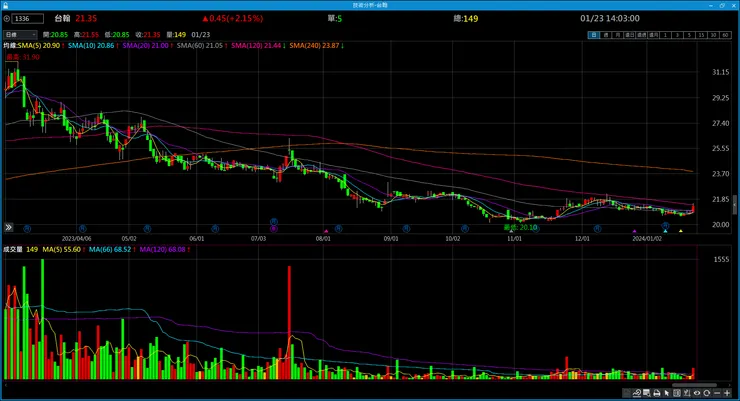This screenshot has width=740, height=401.
Task: Click the plus zoom-in icon
Action: click(x=727, y=393)
